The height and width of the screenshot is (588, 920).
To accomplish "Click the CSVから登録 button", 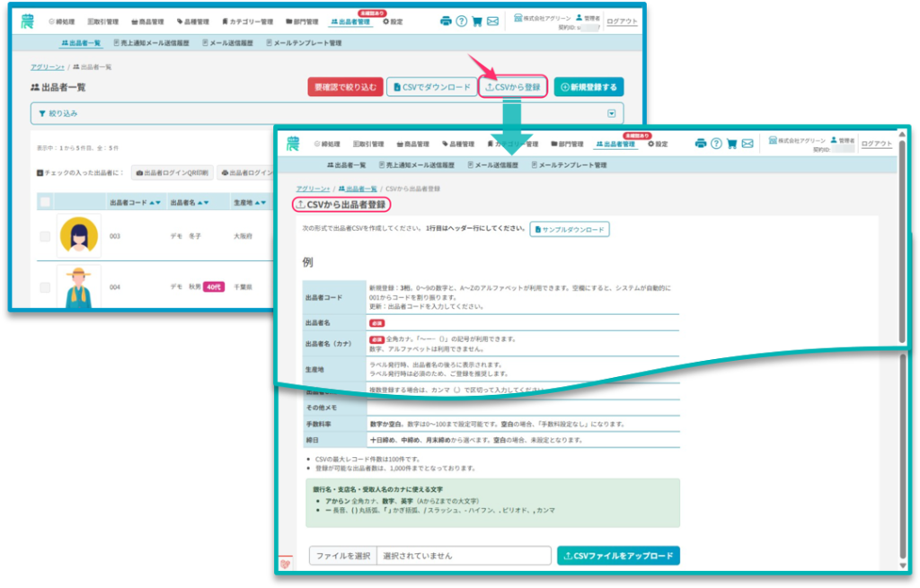I will pyautogui.click(x=513, y=87).
